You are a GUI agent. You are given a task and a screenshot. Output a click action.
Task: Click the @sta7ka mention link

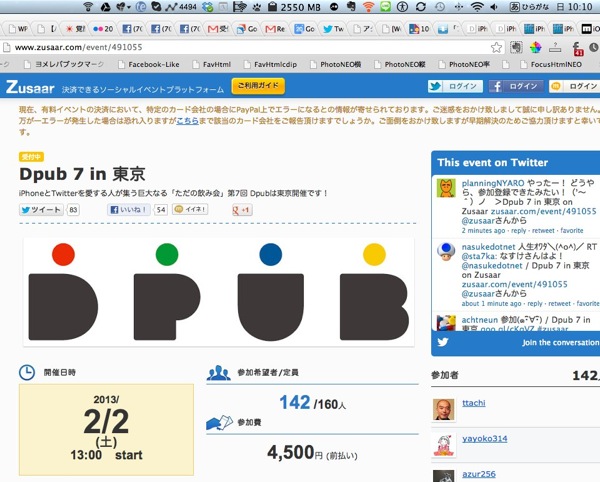(479, 256)
